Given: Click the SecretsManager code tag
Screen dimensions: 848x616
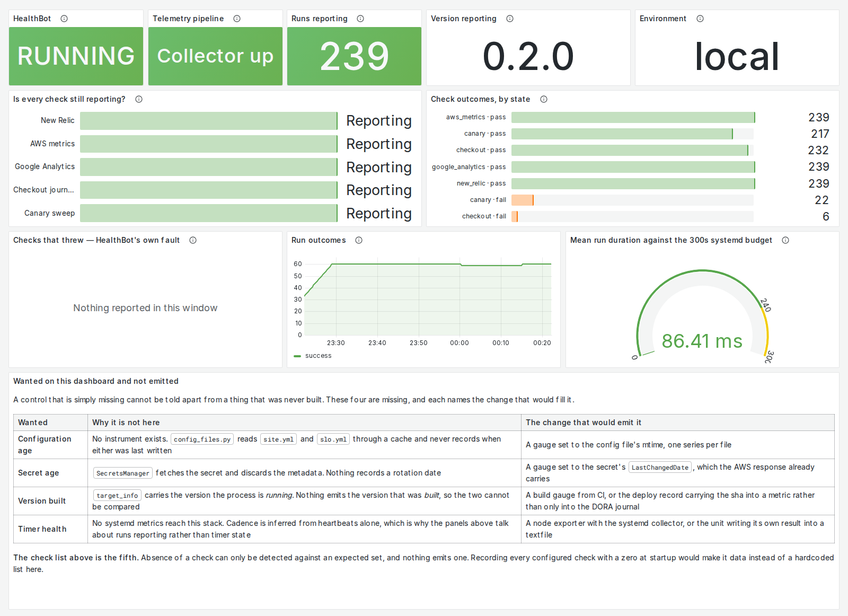Looking at the screenshot, I should pyautogui.click(x=123, y=473).
